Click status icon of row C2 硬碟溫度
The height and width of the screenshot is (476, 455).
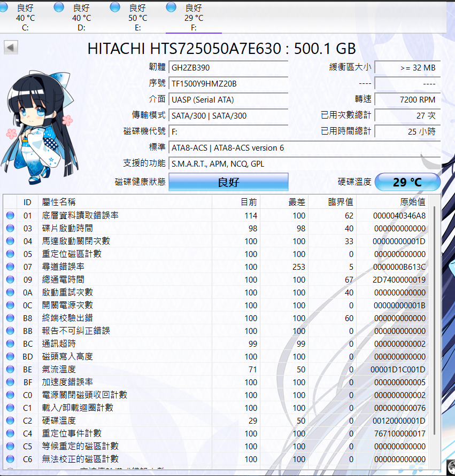10,420
